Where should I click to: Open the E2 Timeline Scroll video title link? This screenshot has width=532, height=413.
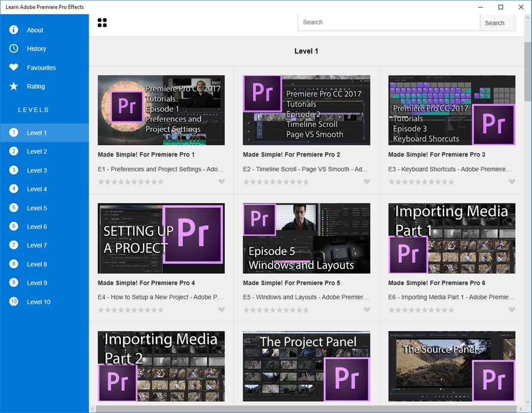coord(306,169)
